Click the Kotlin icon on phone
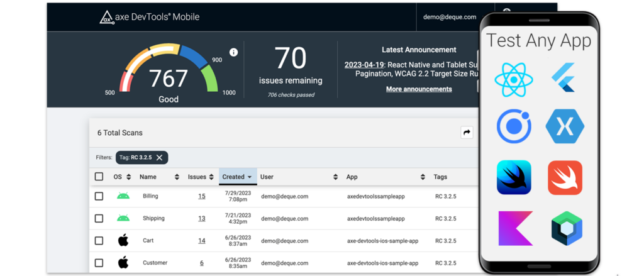This screenshot has width=644, height=276. 515,228
